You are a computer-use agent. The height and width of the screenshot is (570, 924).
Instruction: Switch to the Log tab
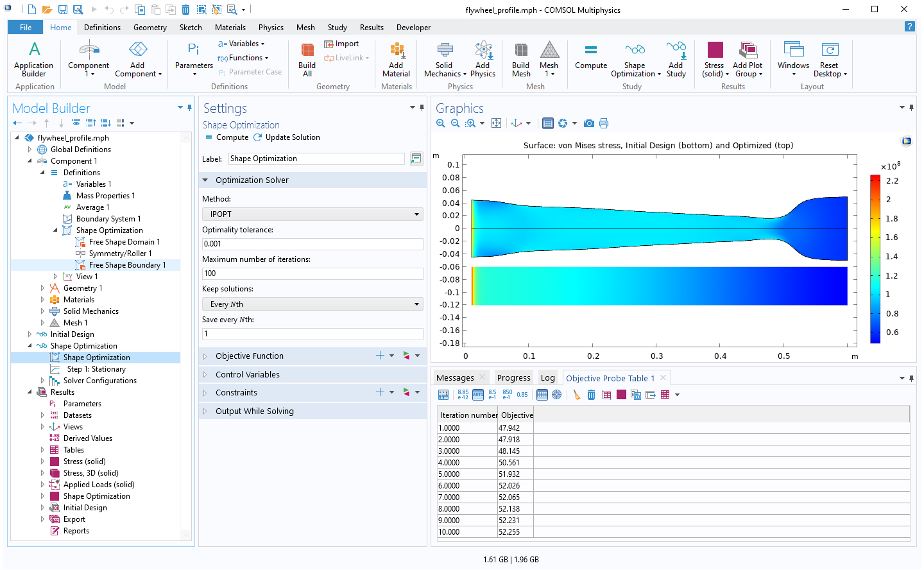[547, 378]
